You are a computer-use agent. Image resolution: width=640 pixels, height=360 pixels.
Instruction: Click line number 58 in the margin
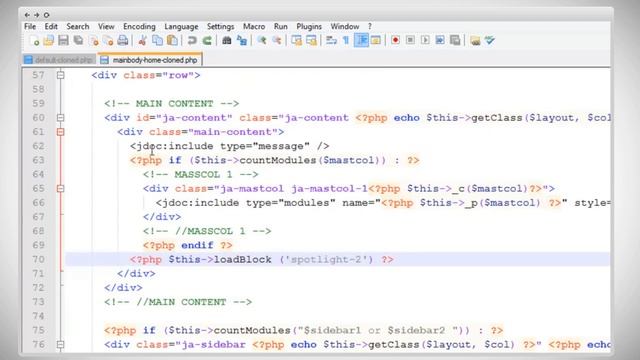[x=38, y=89]
